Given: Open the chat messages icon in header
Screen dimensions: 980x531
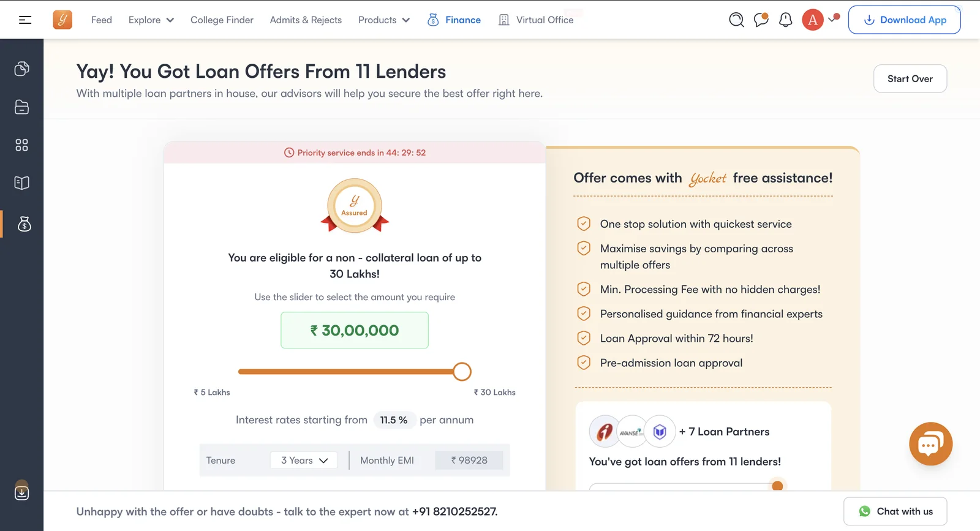Looking at the screenshot, I should [x=761, y=20].
